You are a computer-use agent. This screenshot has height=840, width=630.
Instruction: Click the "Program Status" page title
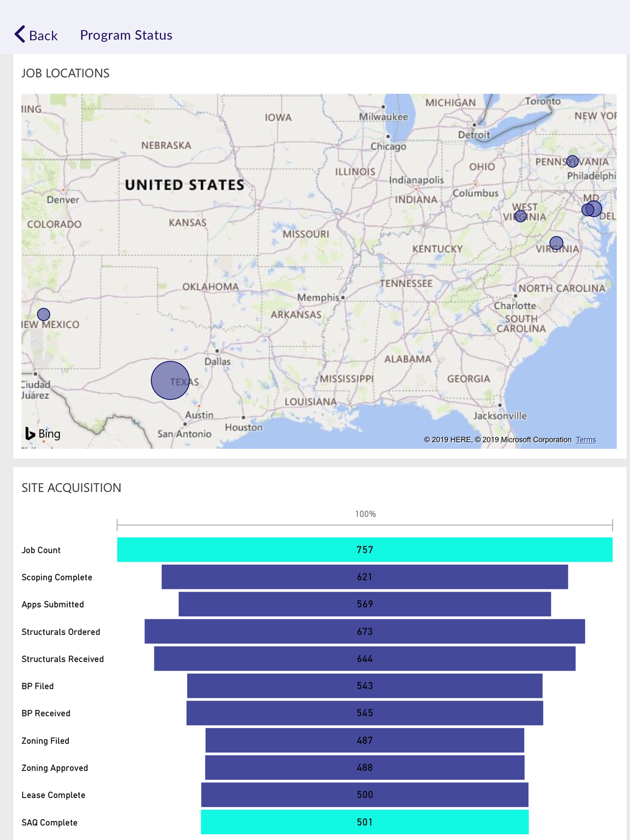click(126, 35)
